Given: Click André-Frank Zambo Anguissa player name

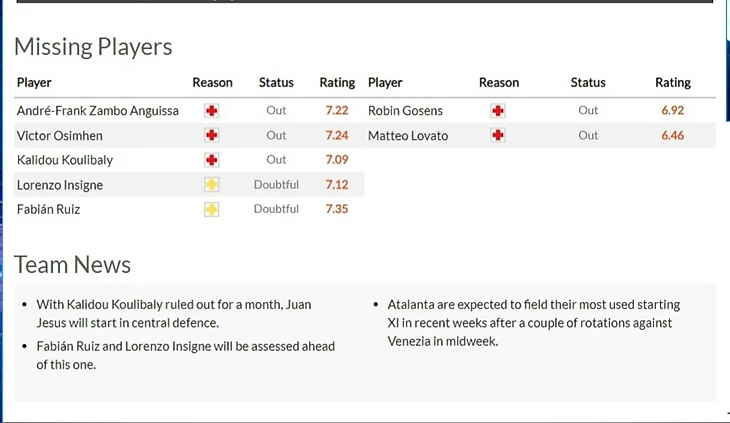Looking at the screenshot, I should (98, 111).
